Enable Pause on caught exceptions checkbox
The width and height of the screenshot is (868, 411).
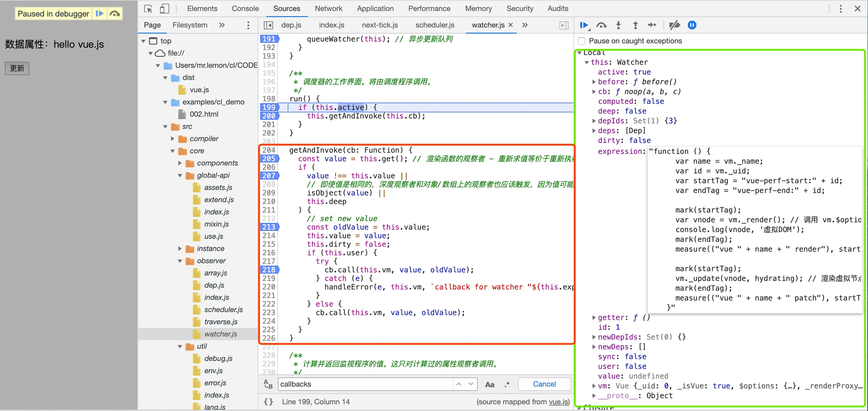tap(582, 41)
